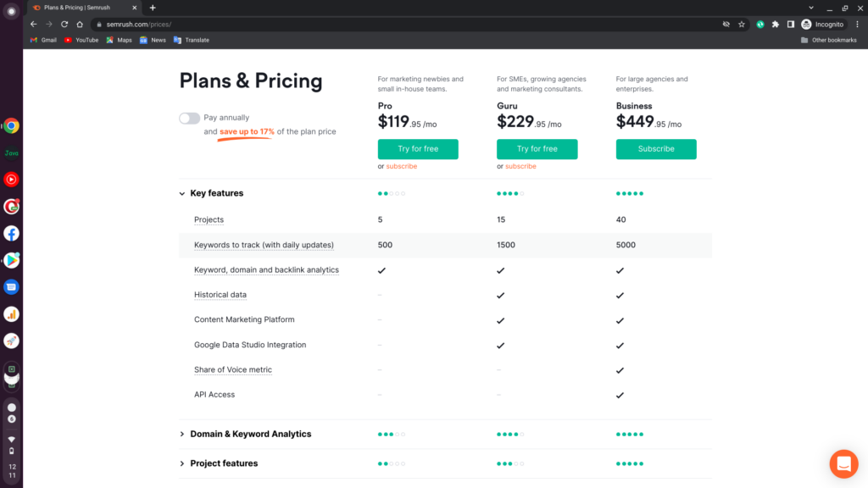This screenshot has width=868, height=488.
Task: Open the Maps bookmark
Action: pyautogui.click(x=119, y=40)
